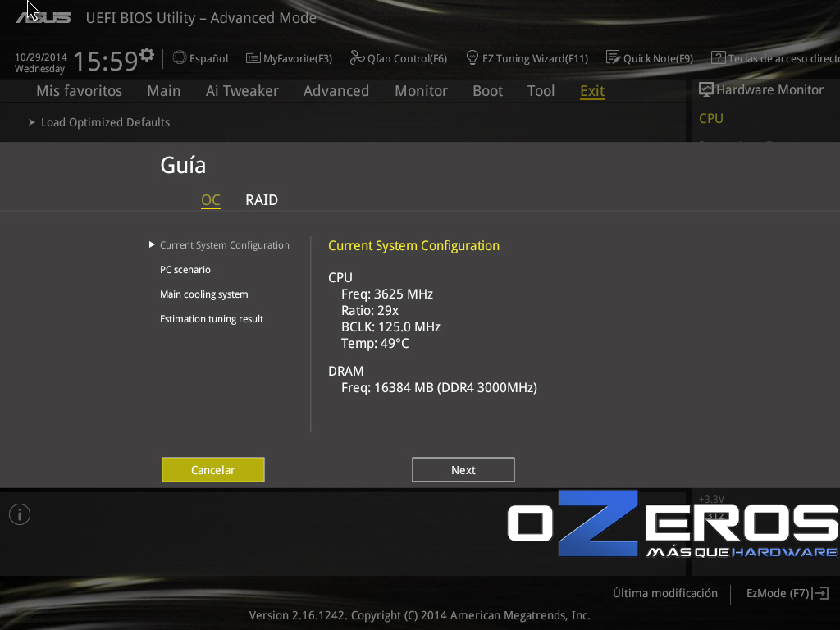Screen dimensions: 840x630
Task: Expand Load Optimized Defaults arrow
Action: tap(32, 122)
